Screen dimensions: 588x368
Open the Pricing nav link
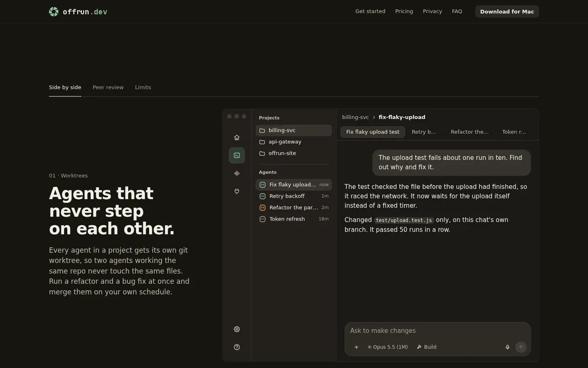[404, 11]
